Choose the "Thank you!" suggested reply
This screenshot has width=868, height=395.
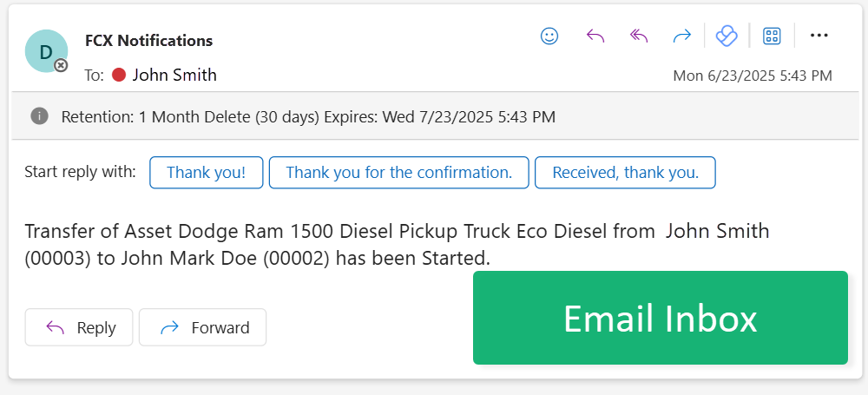coord(206,173)
